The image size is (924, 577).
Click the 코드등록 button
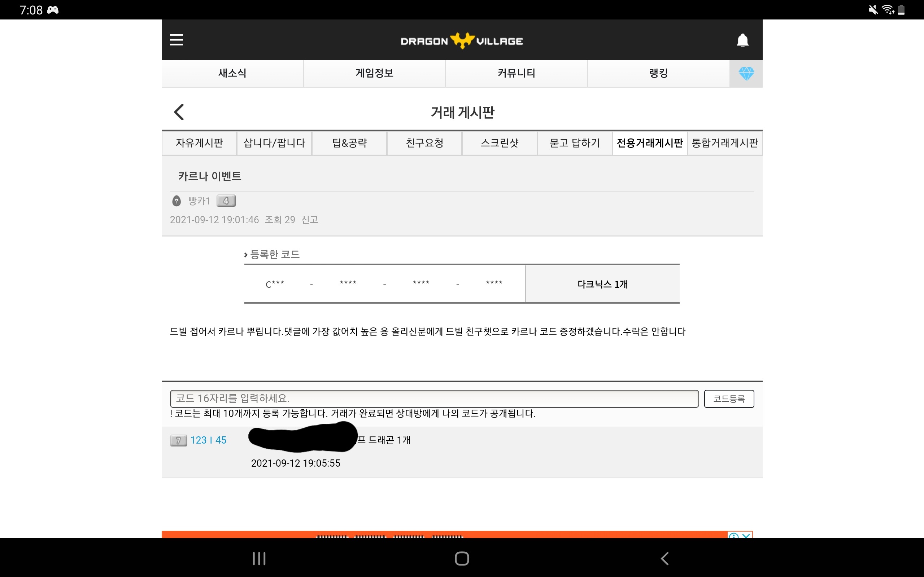pyautogui.click(x=728, y=399)
